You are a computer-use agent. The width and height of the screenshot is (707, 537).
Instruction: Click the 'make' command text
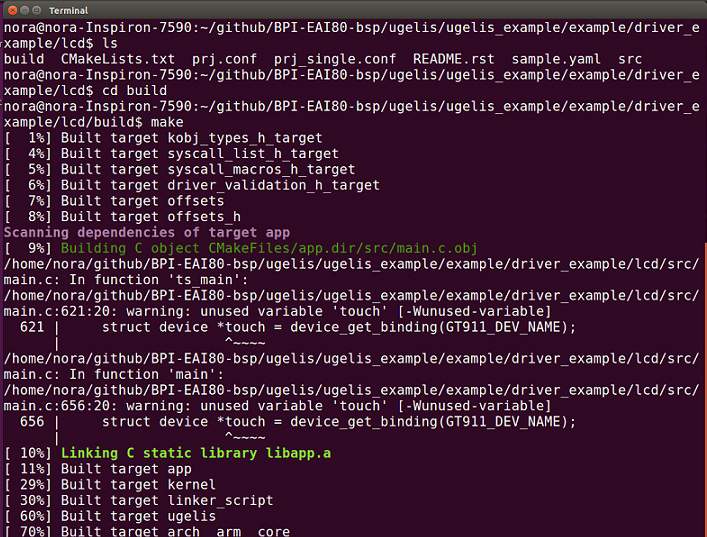pyautogui.click(x=167, y=122)
